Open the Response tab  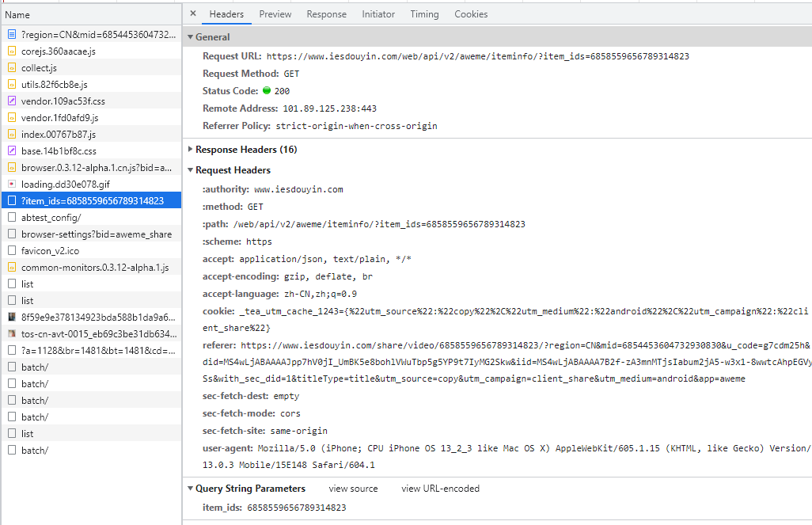pyautogui.click(x=326, y=14)
